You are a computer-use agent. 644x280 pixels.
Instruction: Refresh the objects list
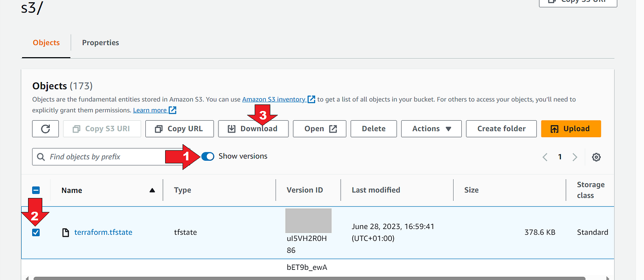coord(46,129)
